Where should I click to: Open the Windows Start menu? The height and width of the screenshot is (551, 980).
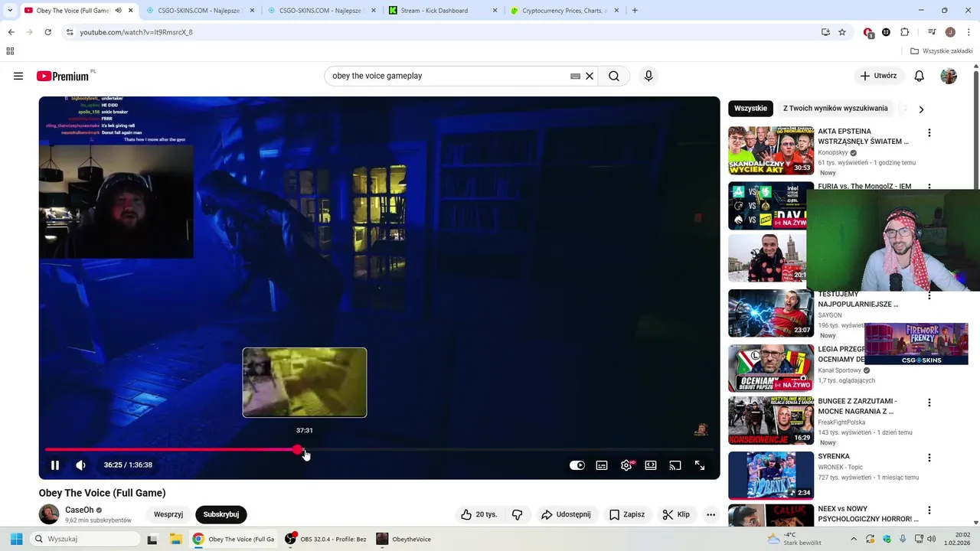point(16,539)
